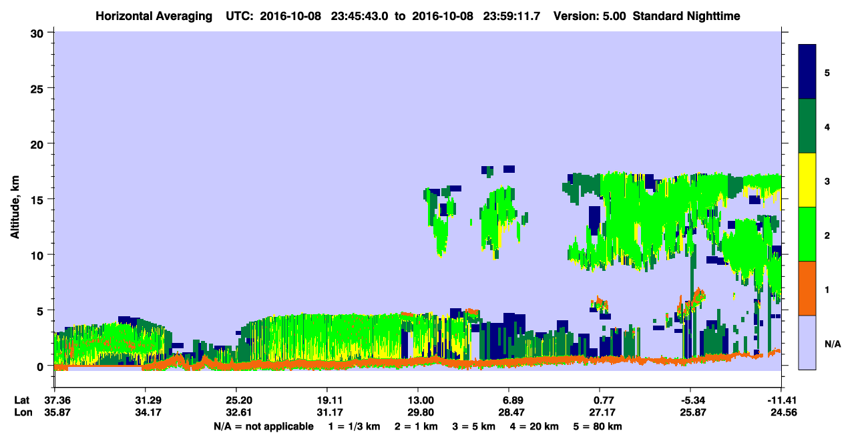
Task: Click the latitude value 19.11
Action: pyautogui.click(x=327, y=400)
